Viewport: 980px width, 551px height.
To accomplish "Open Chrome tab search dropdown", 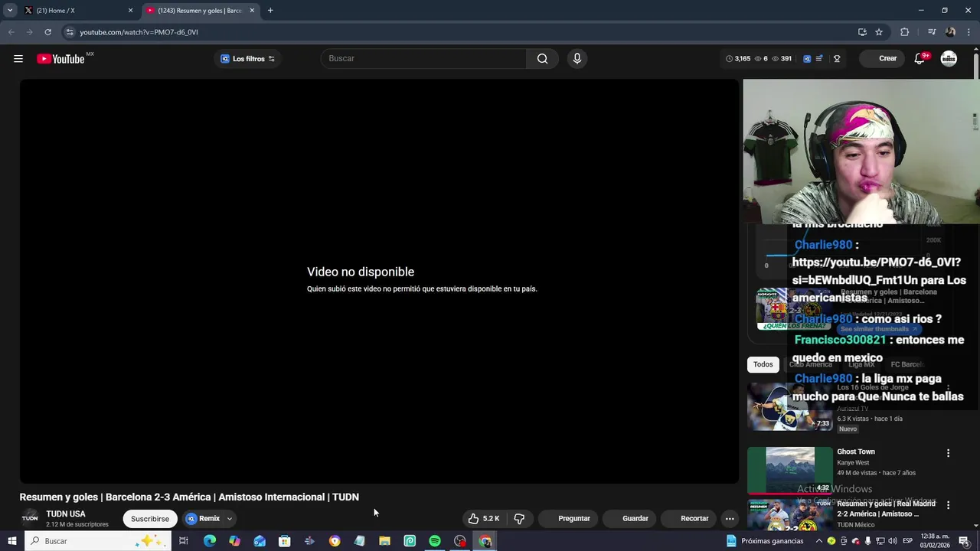I will pyautogui.click(x=10, y=11).
